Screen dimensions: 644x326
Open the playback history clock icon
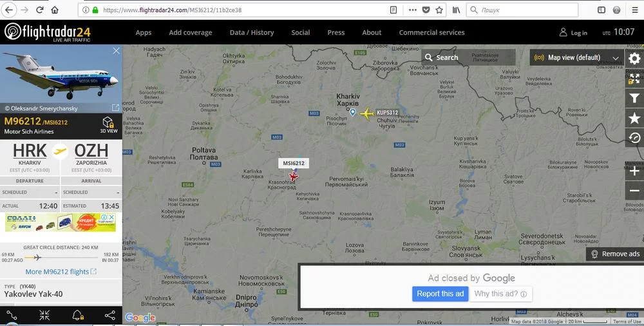tap(634, 138)
